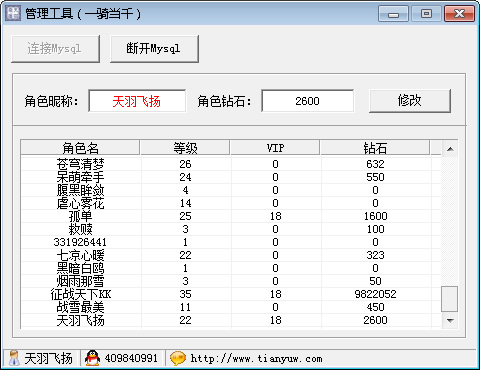Click the level value 26
Screen dimensions: 480x370
pos(185,164)
